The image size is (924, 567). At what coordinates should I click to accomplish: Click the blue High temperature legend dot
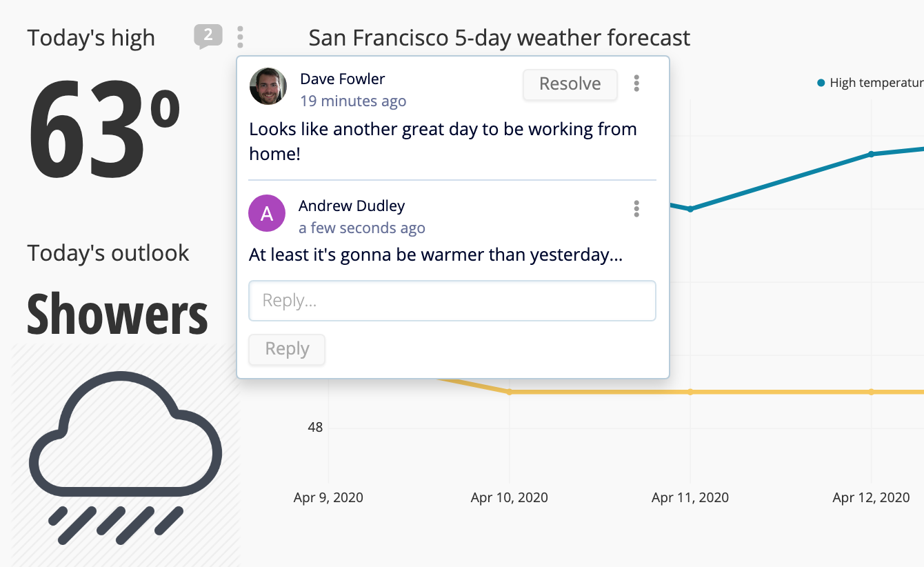820,82
